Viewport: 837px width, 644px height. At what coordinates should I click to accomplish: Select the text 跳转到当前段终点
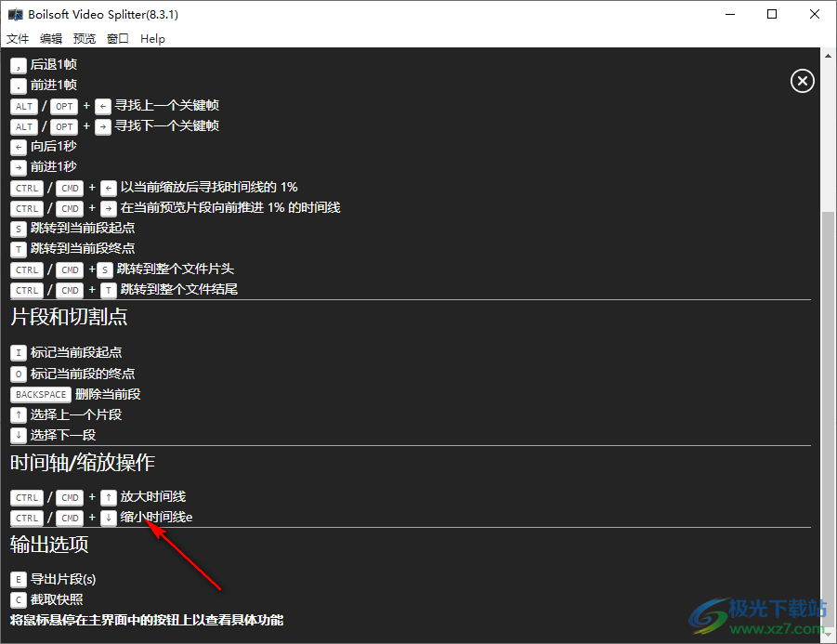(x=83, y=248)
